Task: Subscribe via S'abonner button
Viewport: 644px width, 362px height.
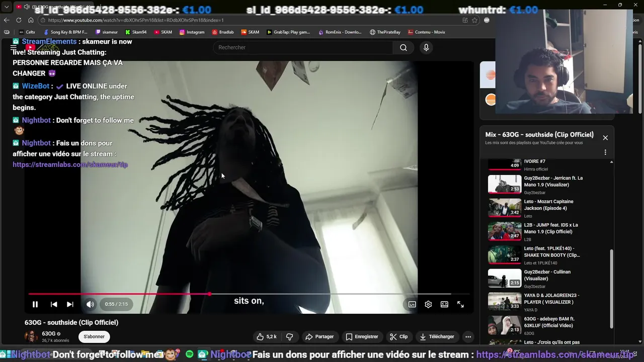Action: coord(94,337)
